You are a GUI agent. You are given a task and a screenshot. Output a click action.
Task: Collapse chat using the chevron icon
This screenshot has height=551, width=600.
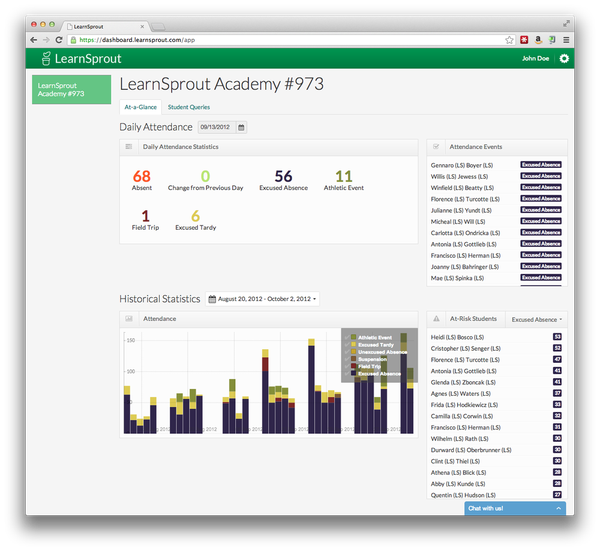[x=558, y=508]
